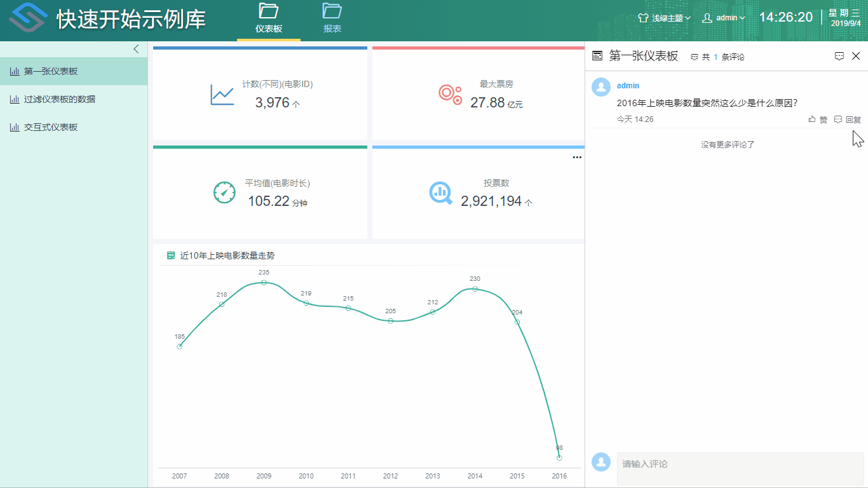This screenshot has width=868, height=488.
Task: Close the comments panel
Action: click(x=856, y=56)
